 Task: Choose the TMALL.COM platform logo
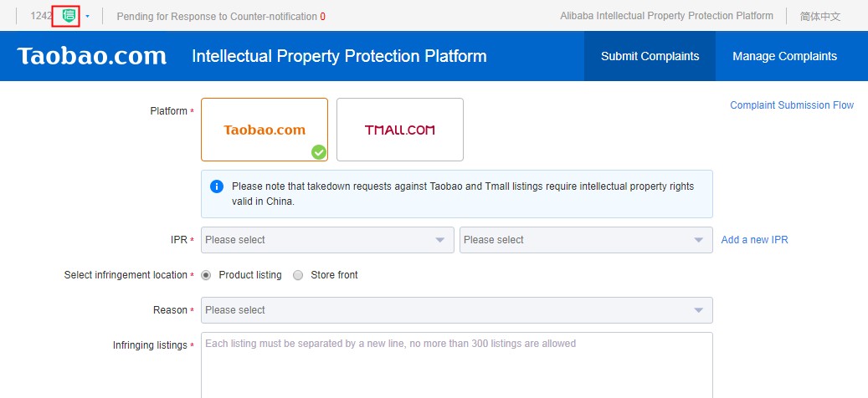(400, 130)
